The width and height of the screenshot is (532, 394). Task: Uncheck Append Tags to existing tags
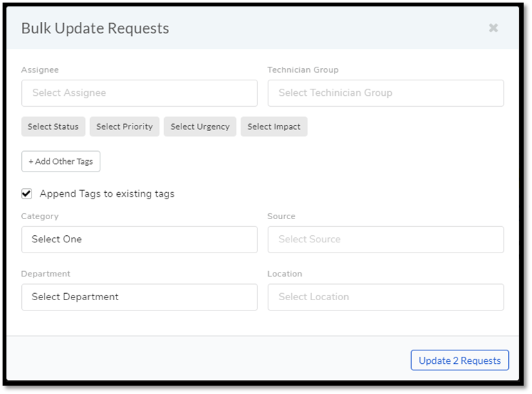pos(27,194)
